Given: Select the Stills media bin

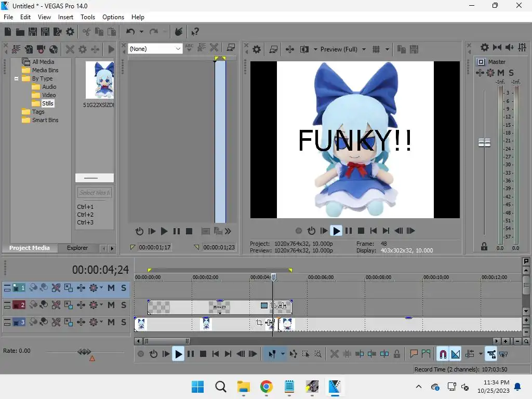Looking at the screenshot, I should tap(47, 103).
